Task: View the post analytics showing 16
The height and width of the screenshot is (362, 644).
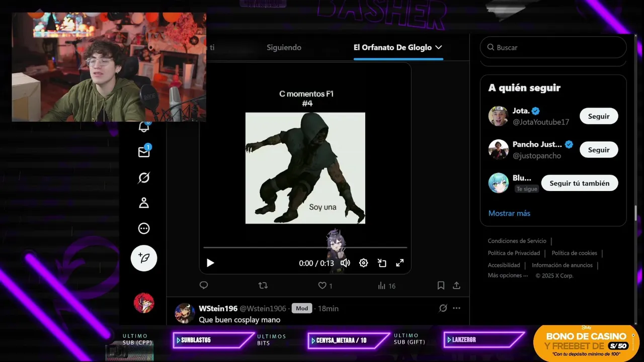Action: coord(386,286)
